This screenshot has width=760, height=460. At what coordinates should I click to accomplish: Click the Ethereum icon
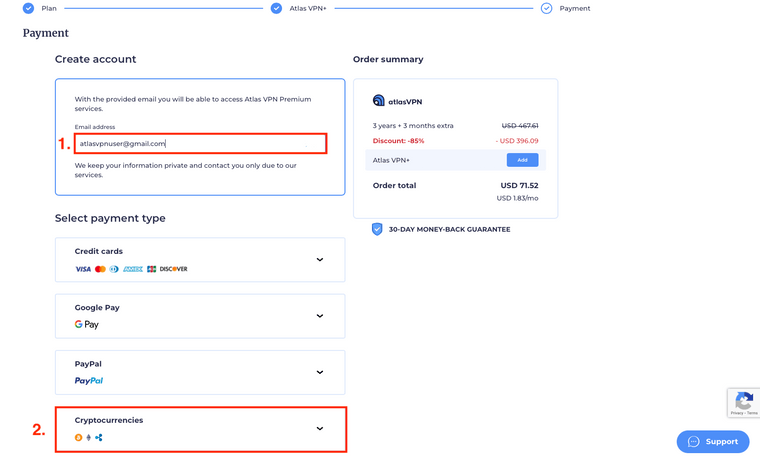tap(88, 438)
